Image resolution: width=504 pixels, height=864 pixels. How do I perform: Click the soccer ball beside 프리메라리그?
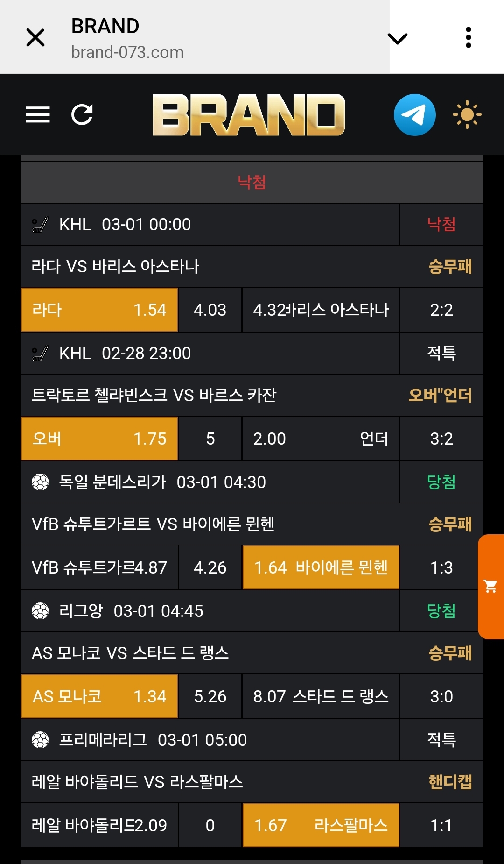point(40,740)
